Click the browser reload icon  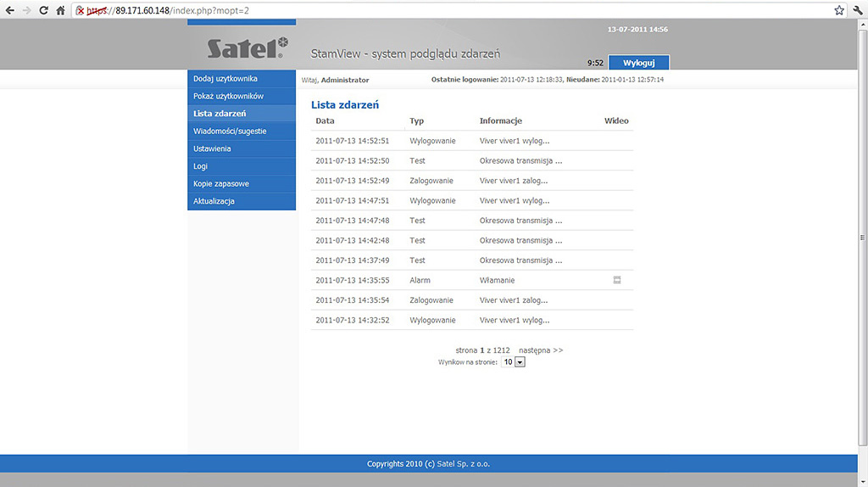point(43,10)
